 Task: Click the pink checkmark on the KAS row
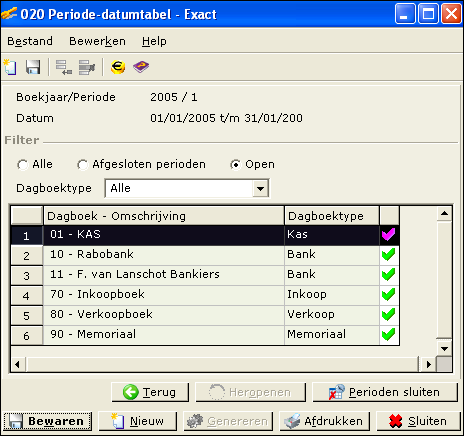(x=389, y=235)
